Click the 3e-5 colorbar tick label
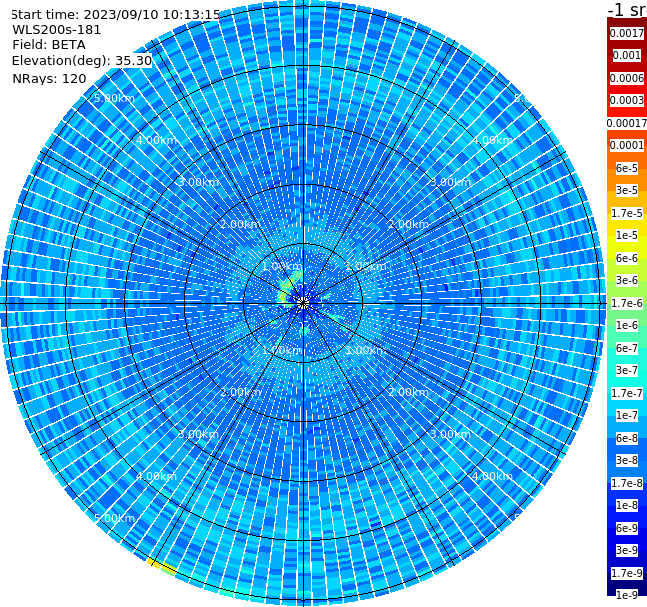Image resolution: width=647 pixels, height=607 pixels. point(627,190)
